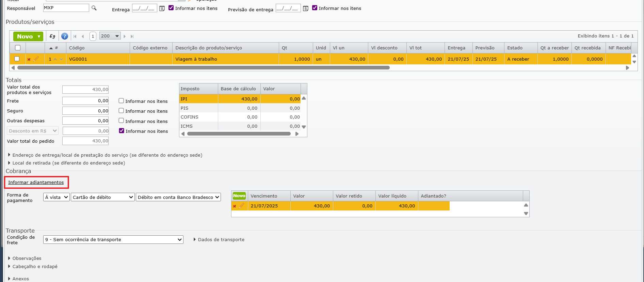Image resolution: width=644 pixels, height=282 pixels.
Task: Open the À vista payment term dropdown
Action: [57, 197]
